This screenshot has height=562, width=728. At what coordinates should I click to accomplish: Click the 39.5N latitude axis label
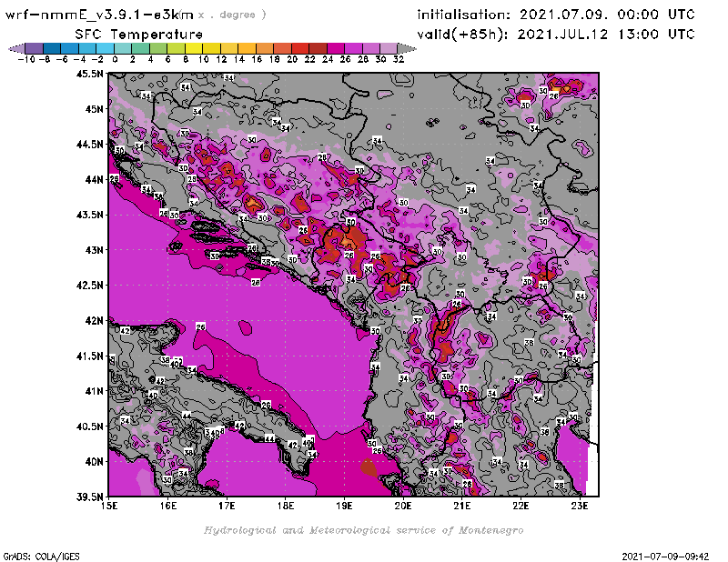click(x=89, y=497)
